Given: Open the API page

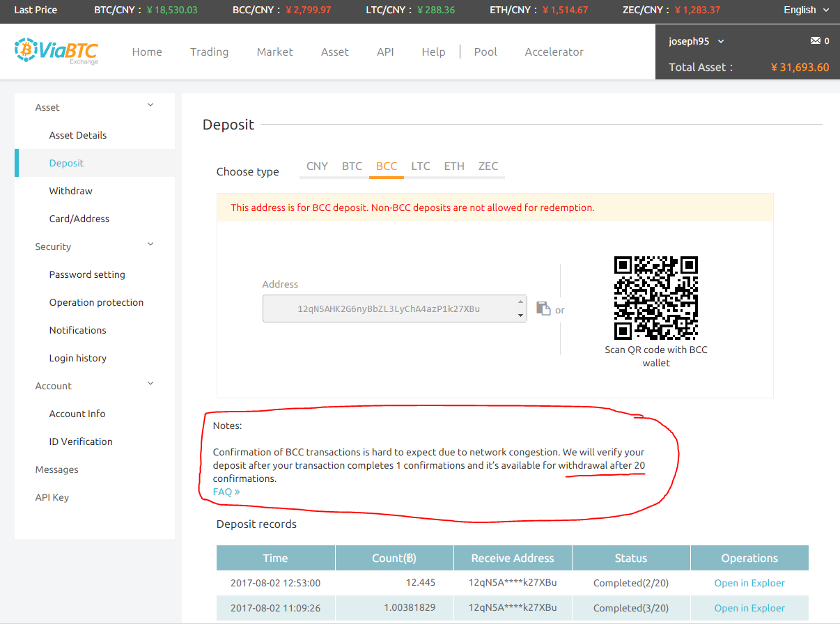Looking at the screenshot, I should click(385, 52).
